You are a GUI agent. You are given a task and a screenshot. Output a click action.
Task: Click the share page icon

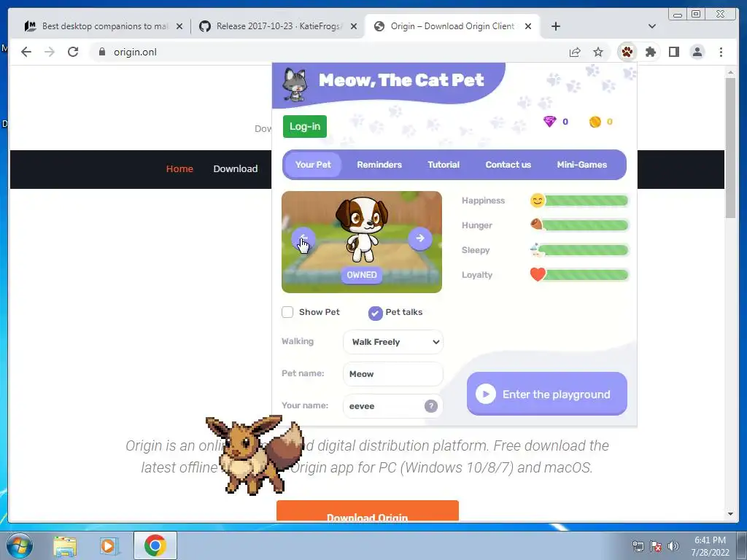tap(575, 52)
